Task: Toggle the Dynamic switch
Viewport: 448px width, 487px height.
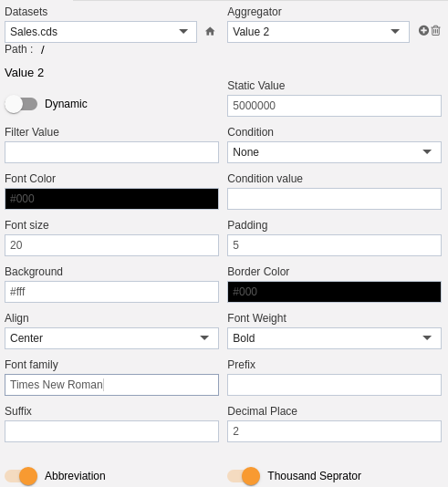Action: (x=21, y=104)
